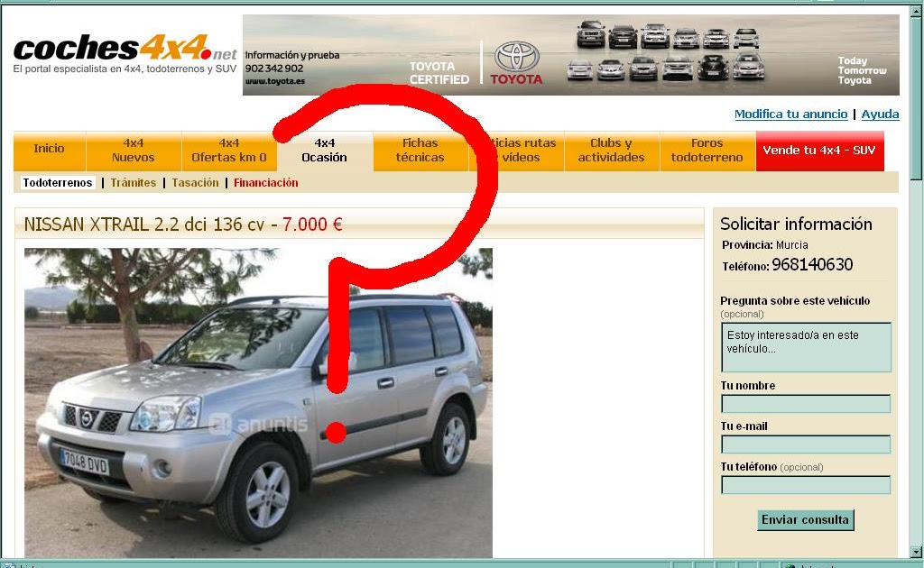Click the Modifica tu anuncio link
Viewport: 924px width, 568px height.
click(x=790, y=115)
